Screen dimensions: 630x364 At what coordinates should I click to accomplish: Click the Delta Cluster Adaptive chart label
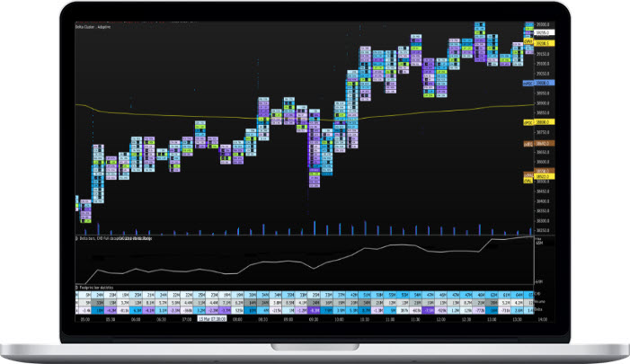pos(95,28)
